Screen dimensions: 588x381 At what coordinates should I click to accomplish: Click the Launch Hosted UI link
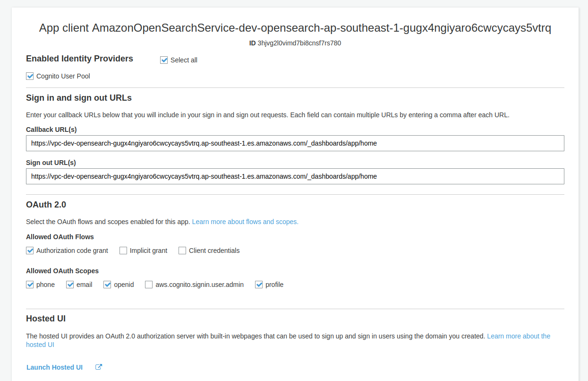coord(54,367)
